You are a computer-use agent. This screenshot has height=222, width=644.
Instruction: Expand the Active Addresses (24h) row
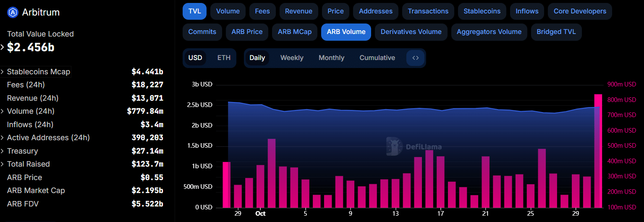tap(2, 138)
